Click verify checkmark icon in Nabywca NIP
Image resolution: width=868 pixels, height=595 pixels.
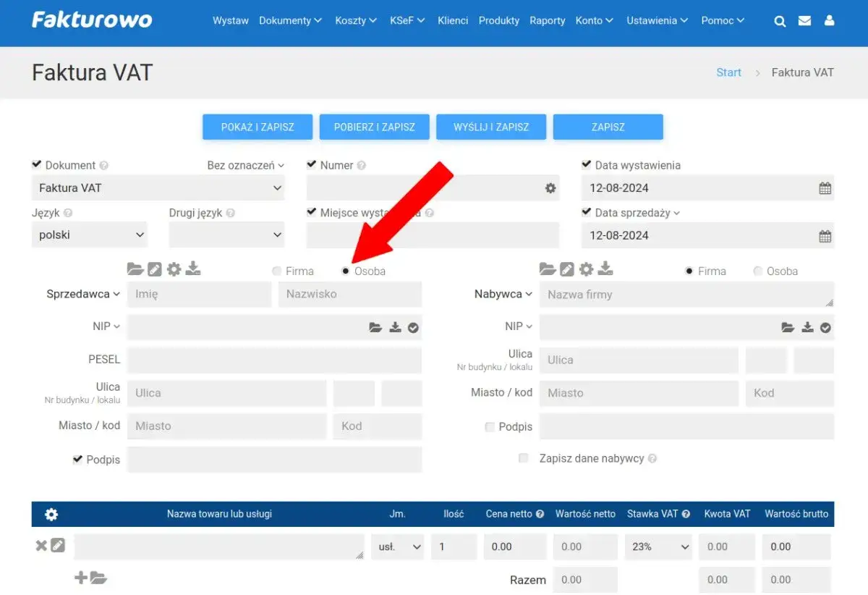[x=825, y=328]
